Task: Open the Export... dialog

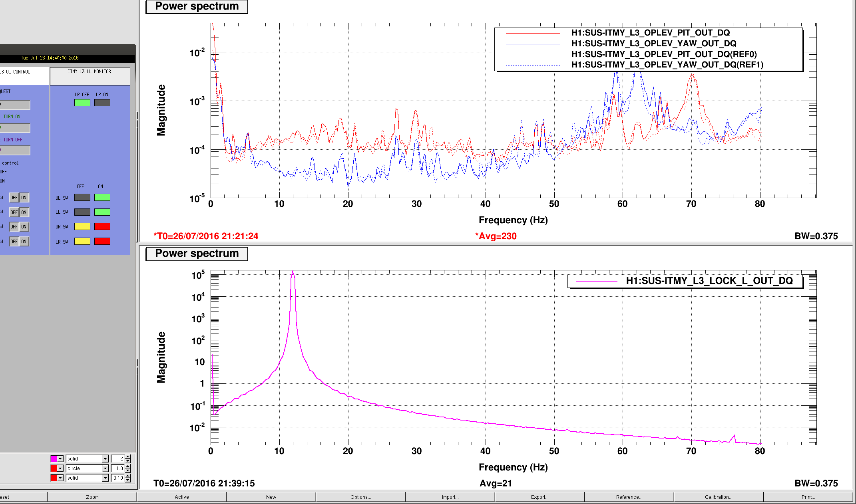Action: pyautogui.click(x=540, y=497)
